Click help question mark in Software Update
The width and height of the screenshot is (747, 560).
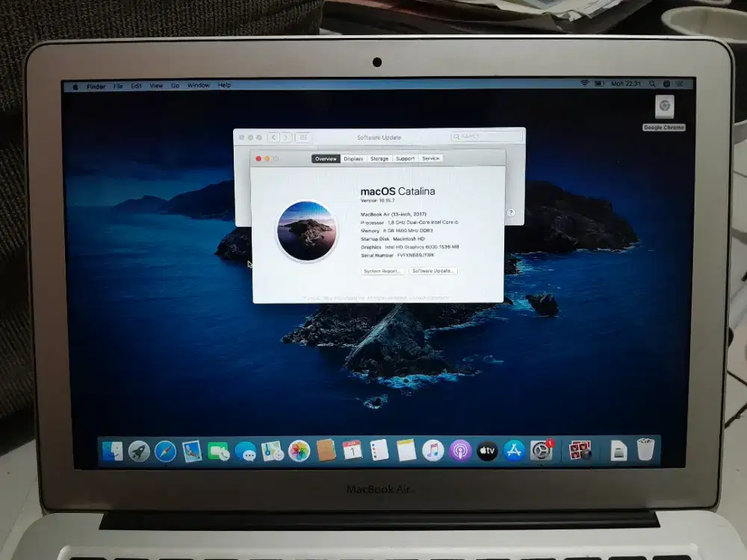coord(511,213)
